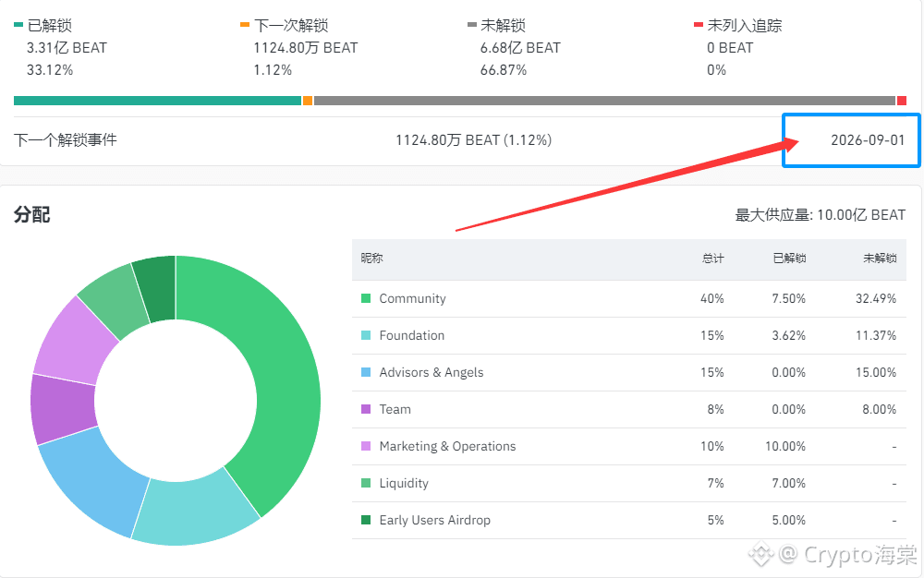Click the Early Users Airdrop legend swatch

(366, 520)
